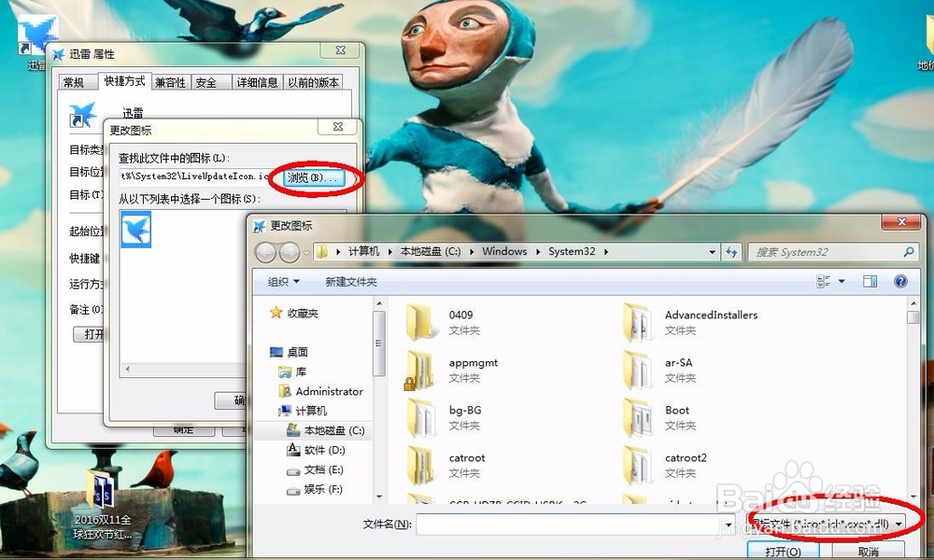Click the Help question-mark icon
This screenshot has width=934, height=560.
click(x=900, y=281)
